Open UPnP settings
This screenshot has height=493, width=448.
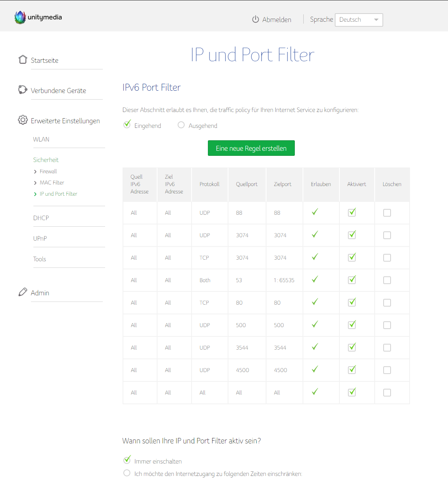pyautogui.click(x=40, y=238)
